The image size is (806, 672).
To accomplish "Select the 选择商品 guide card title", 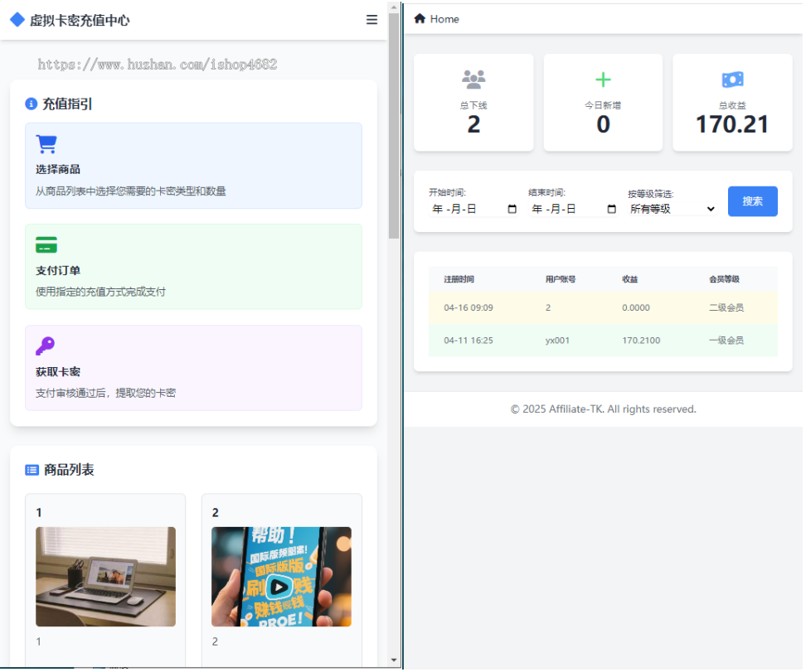I will click(58, 170).
